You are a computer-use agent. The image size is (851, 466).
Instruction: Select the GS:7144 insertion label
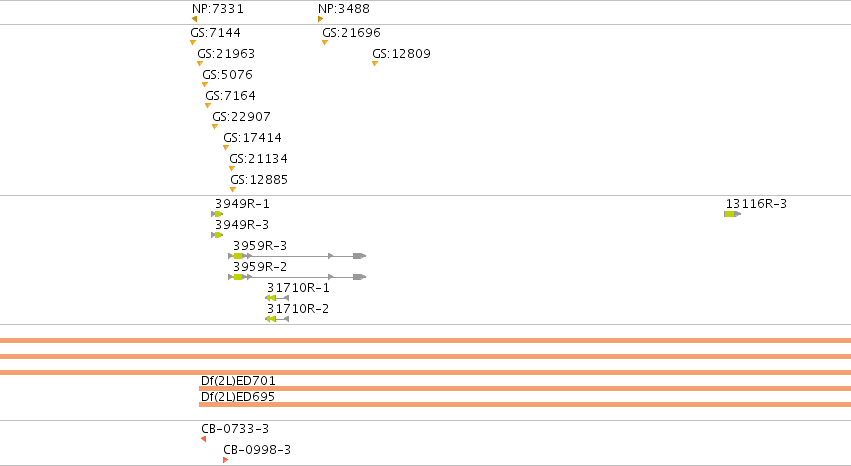click(x=215, y=33)
